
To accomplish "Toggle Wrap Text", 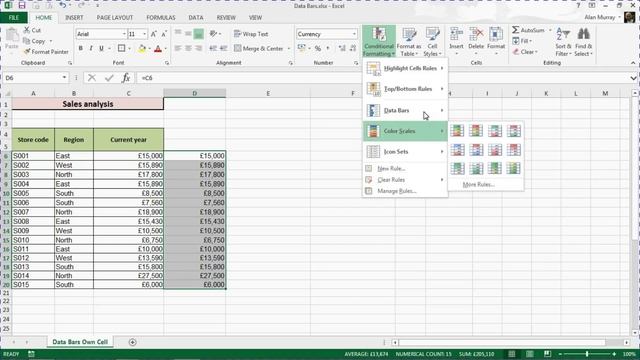I will (251, 34).
